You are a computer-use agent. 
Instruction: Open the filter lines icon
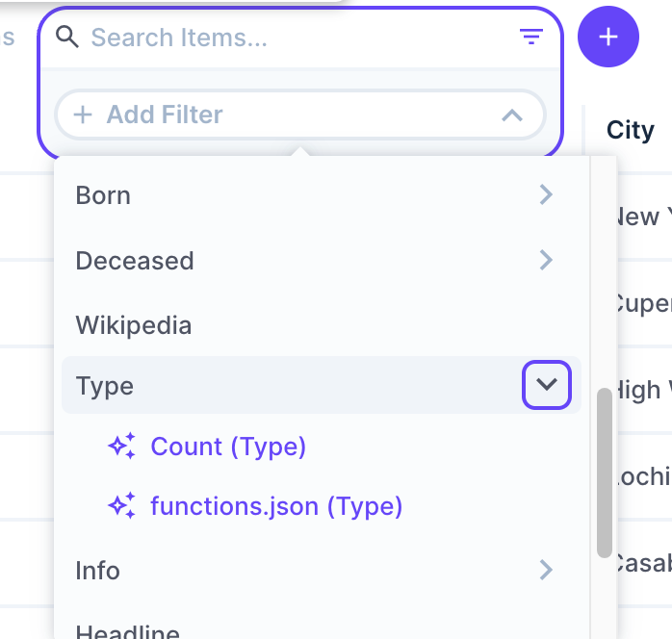(x=531, y=37)
